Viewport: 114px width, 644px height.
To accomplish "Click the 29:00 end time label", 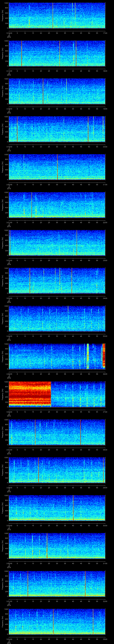I will point(105,487).
